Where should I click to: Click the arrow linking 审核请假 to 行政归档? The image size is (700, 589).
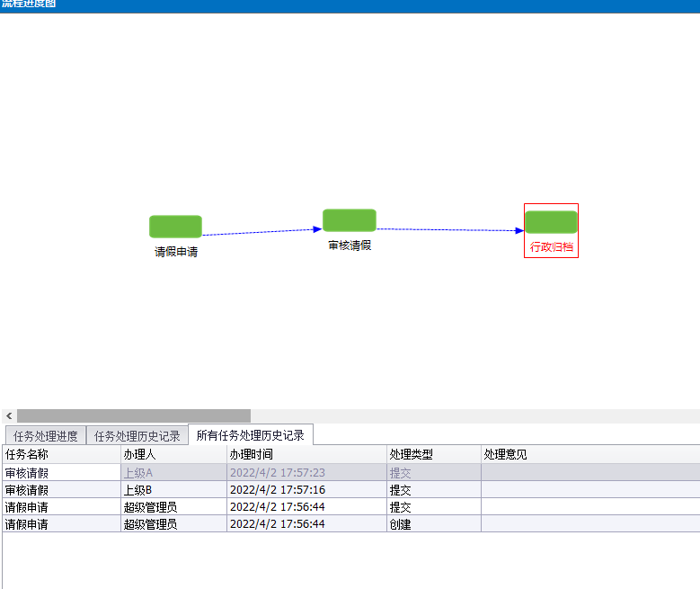449,230
